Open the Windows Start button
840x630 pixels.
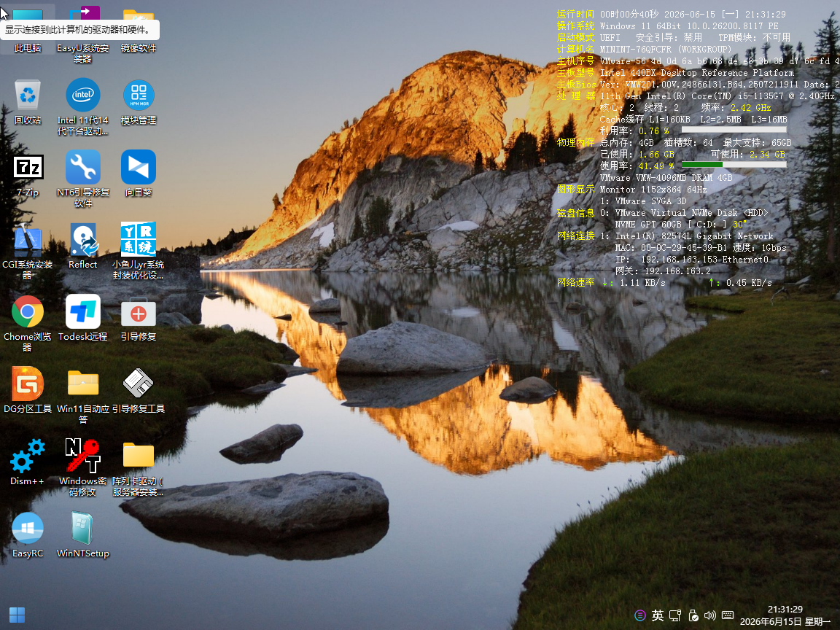[x=17, y=615]
